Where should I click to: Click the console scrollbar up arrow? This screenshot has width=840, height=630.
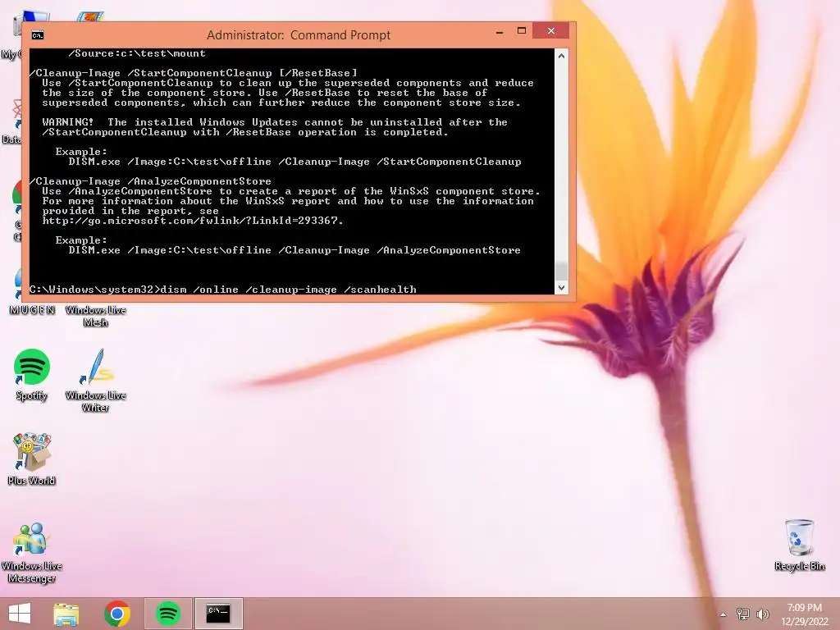tap(561, 56)
